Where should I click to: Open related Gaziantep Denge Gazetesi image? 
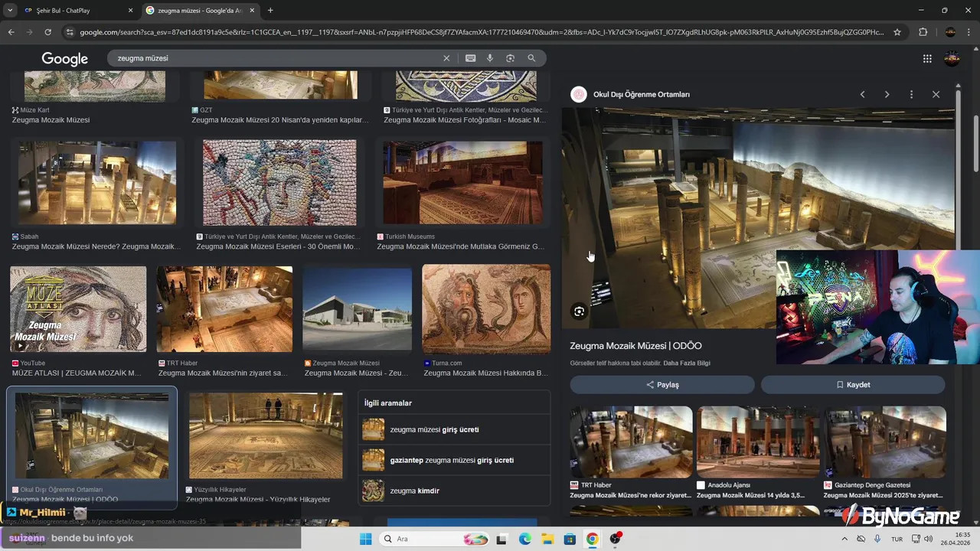pos(885,442)
